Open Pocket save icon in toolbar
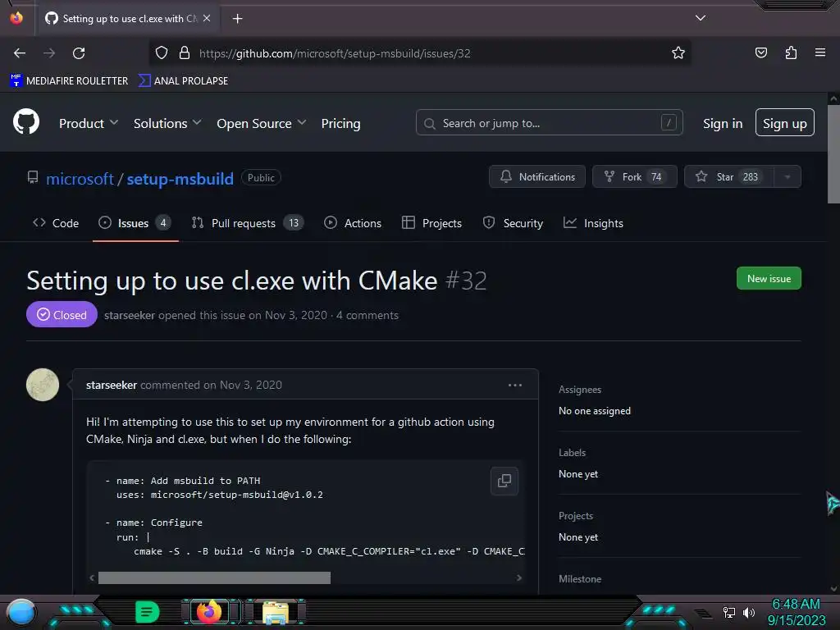840x630 pixels. (760, 52)
